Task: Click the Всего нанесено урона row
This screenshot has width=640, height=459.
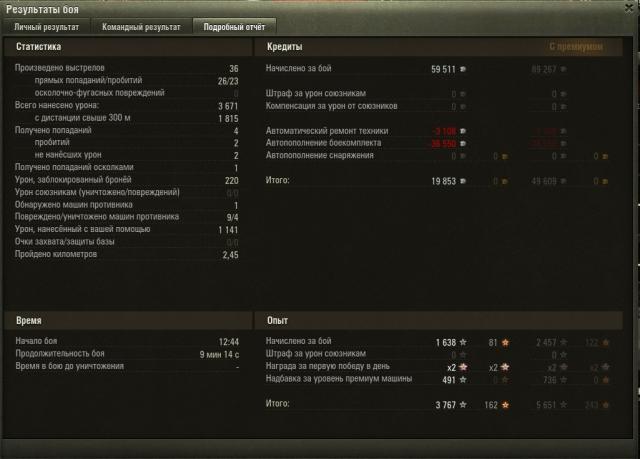Action: tap(127, 106)
